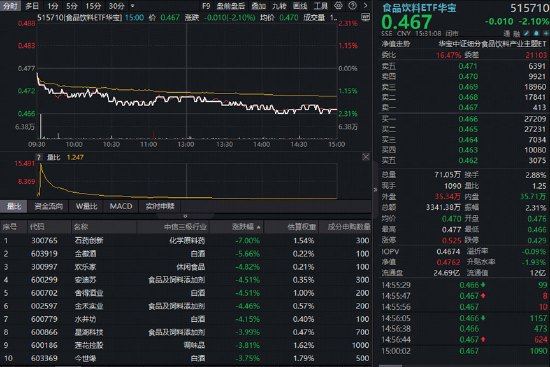Click collapse handle below indicator tabs
This screenshot has height=367, width=550.
(x=185, y=216)
